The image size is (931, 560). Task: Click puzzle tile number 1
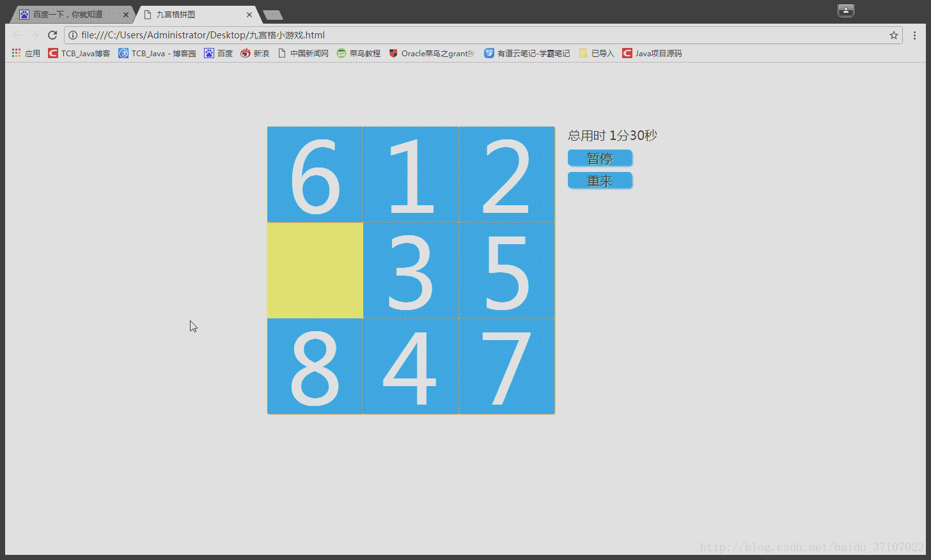pos(411,175)
